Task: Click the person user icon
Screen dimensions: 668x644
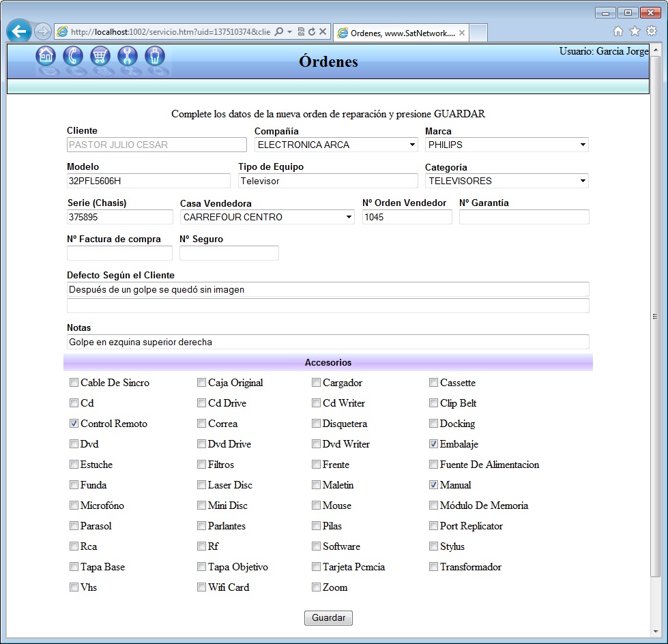Action: click(x=155, y=56)
